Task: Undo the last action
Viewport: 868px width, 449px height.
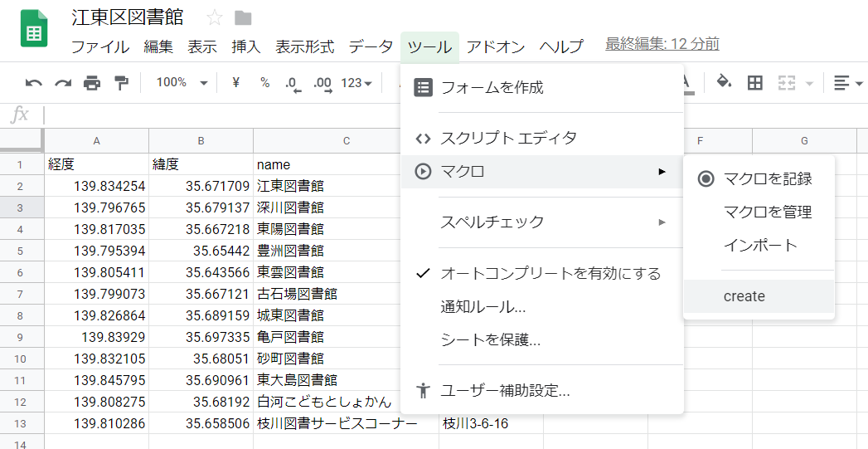Action: pos(34,83)
